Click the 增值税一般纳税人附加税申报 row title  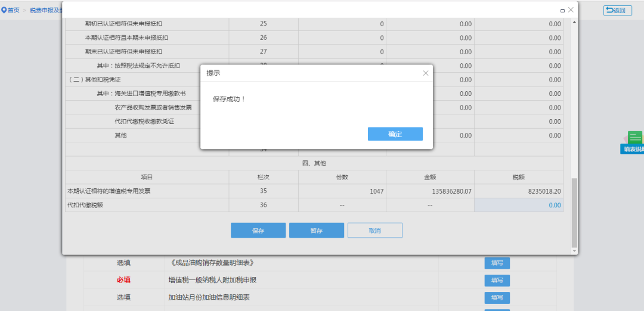pos(212,280)
